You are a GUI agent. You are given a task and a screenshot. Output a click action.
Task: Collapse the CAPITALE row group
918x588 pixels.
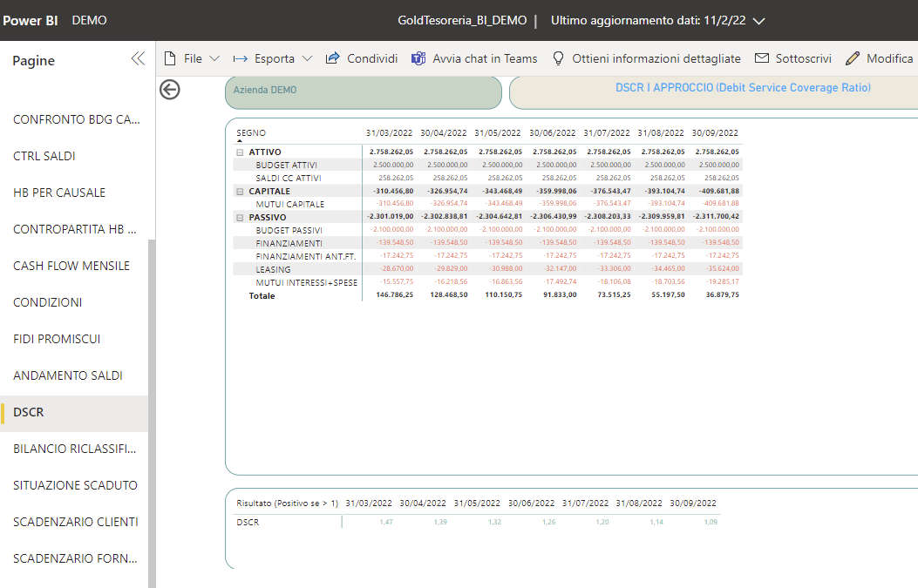pyautogui.click(x=240, y=192)
